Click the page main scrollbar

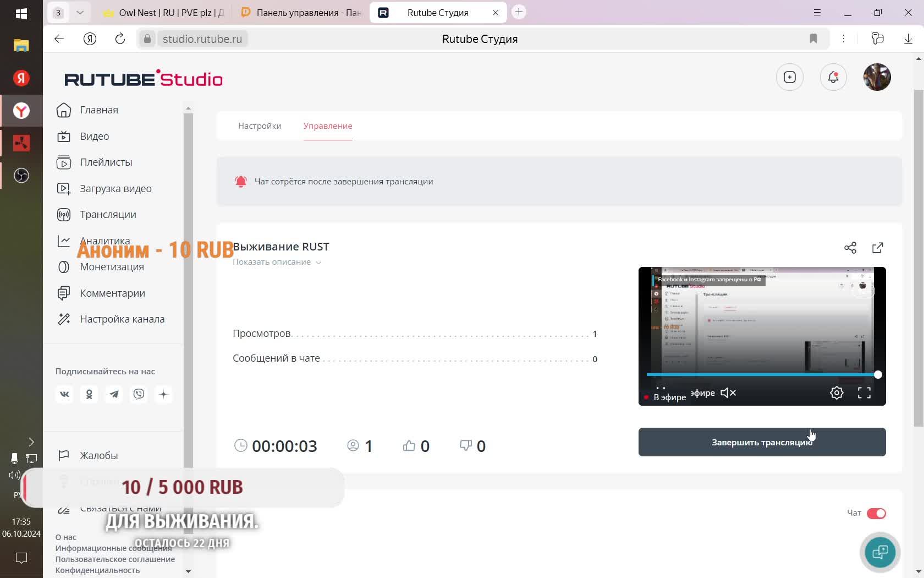click(919, 258)
